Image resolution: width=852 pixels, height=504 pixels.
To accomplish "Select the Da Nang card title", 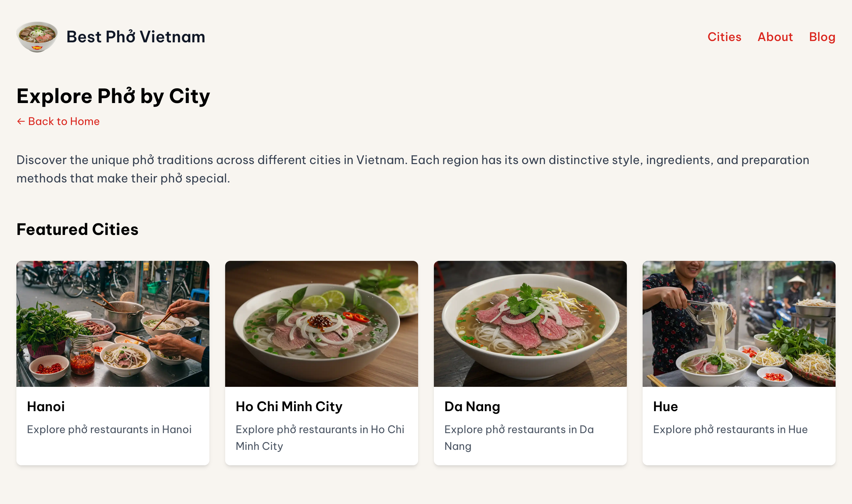I will (472, 407).
